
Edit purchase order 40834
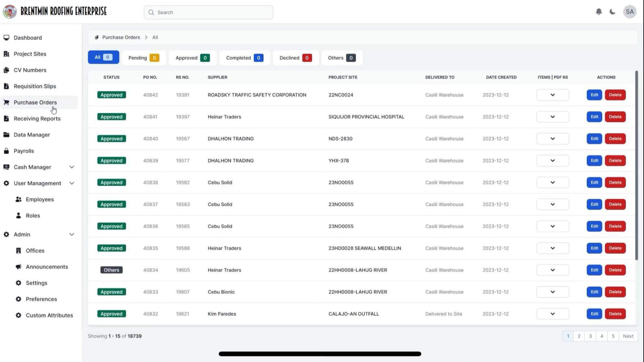594,270
